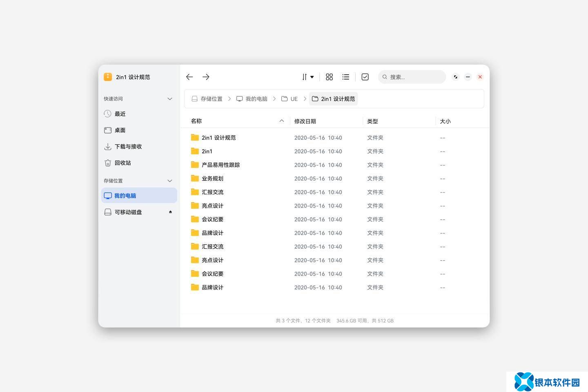Open the Recent files section
Screen dimensions: 588x392
tap(120, 114)
